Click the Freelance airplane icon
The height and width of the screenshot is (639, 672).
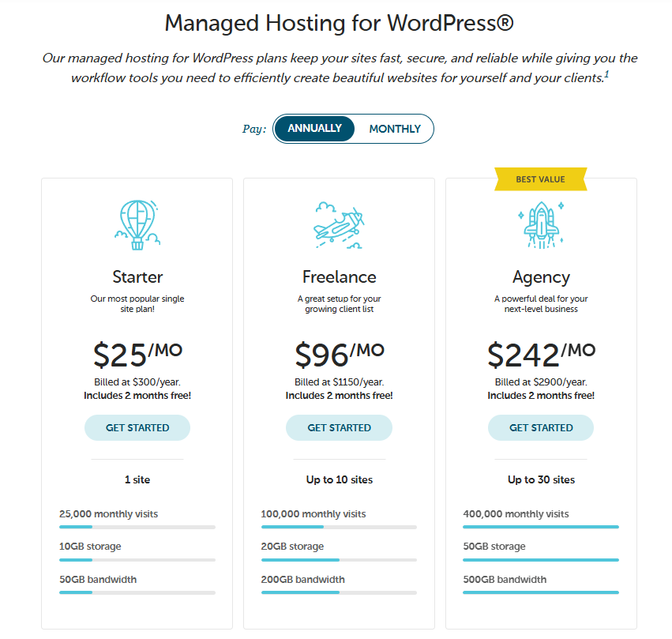click(339, 225)
